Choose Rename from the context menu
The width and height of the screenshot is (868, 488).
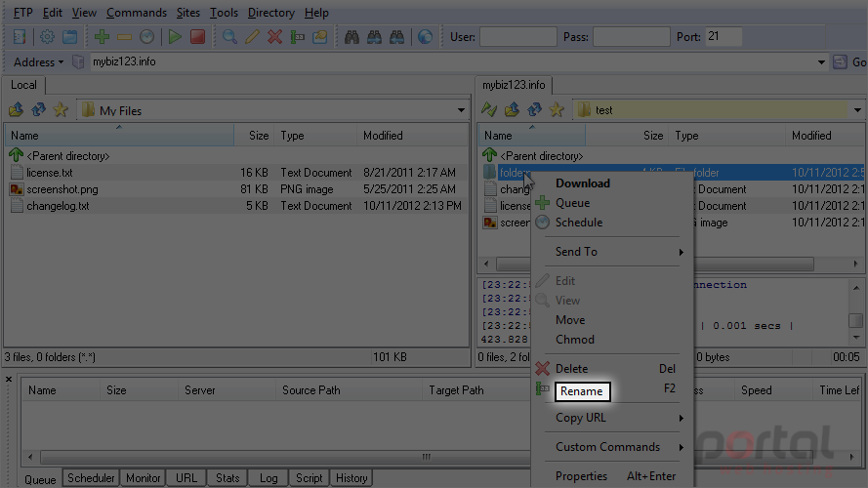click(x=582, y=391)
